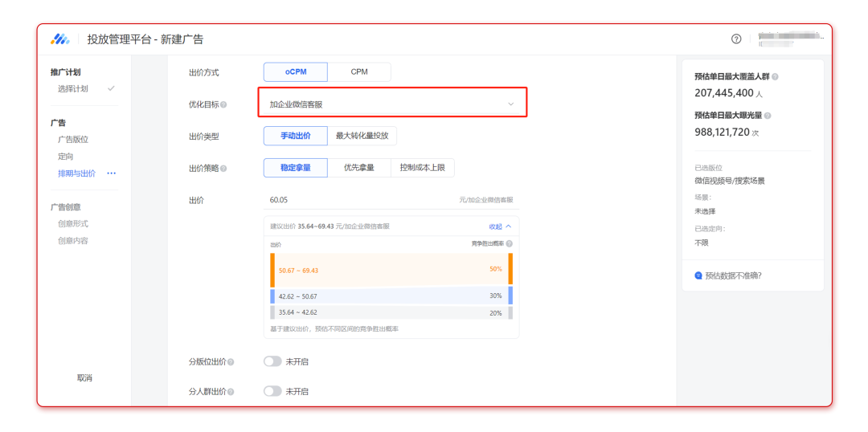Go to 广告版位 in the left sidebar

pyautogui.click(x=73, y=140)
